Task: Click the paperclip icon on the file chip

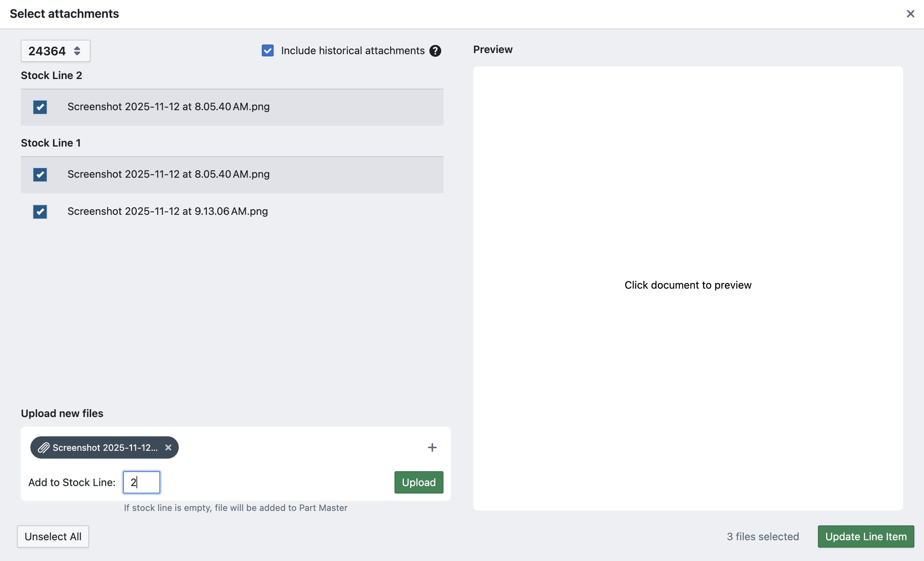Action: (x=43, y=447)
